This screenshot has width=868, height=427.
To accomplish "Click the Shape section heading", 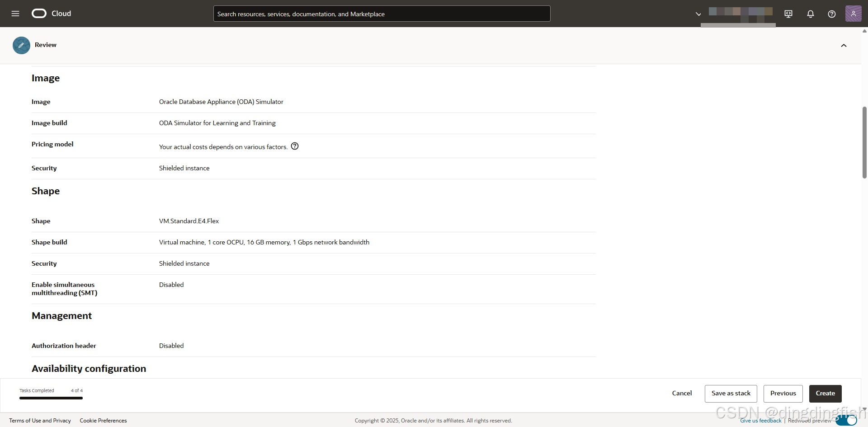I will (x=46, y=191).
